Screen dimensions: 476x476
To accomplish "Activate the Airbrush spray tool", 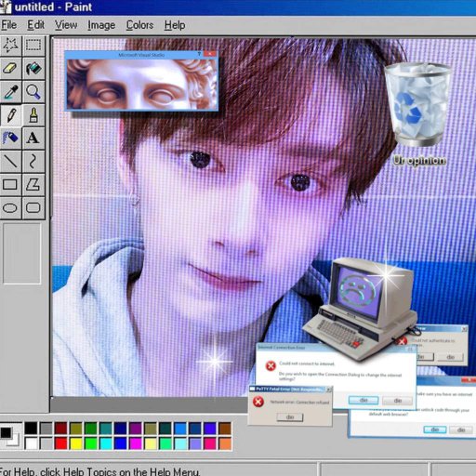I will [x=10, y=139].
